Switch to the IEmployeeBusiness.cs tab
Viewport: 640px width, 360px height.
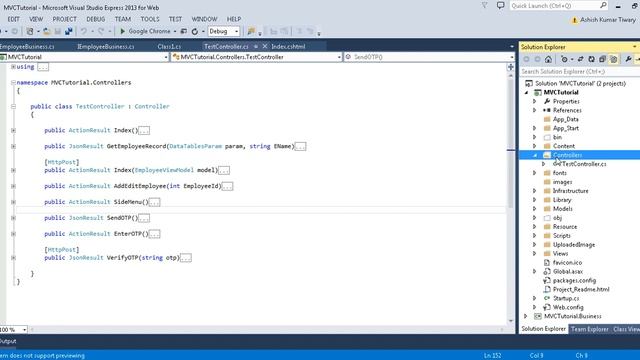(106, 47)
